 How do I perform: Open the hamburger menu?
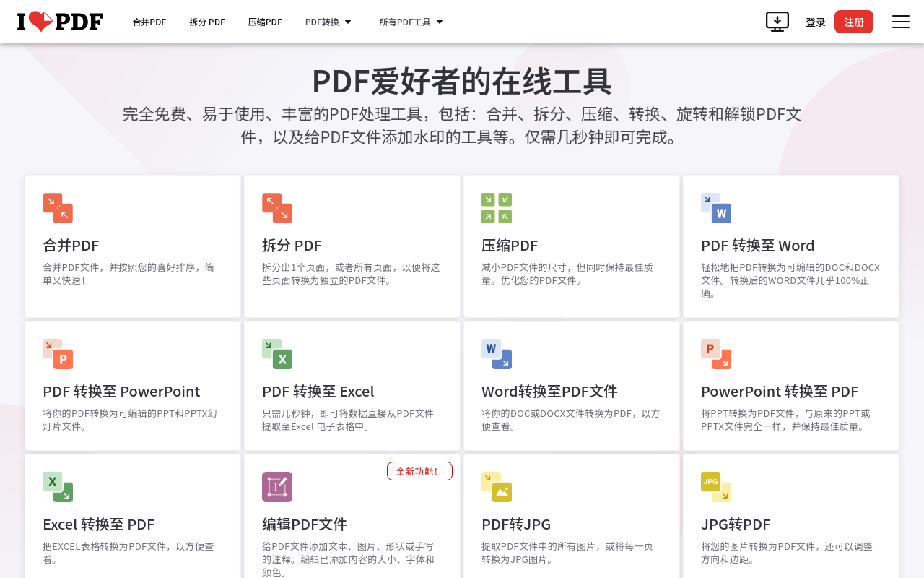[900, 22]
